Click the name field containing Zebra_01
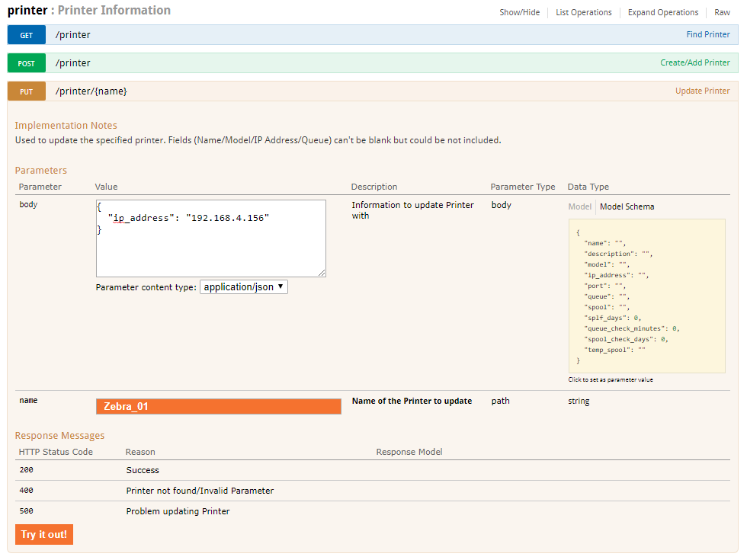747x560 pixels. 219,407
